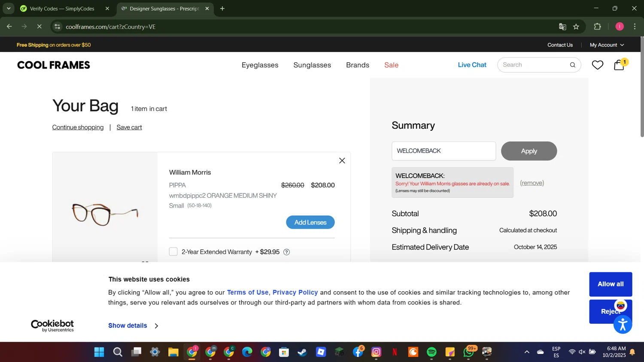Image resolution: width=644 pixels, height=362 pixels.
Task: Click the William Morris glasses thumbnail
Action: pyautogui.click(x=105, y=214)
